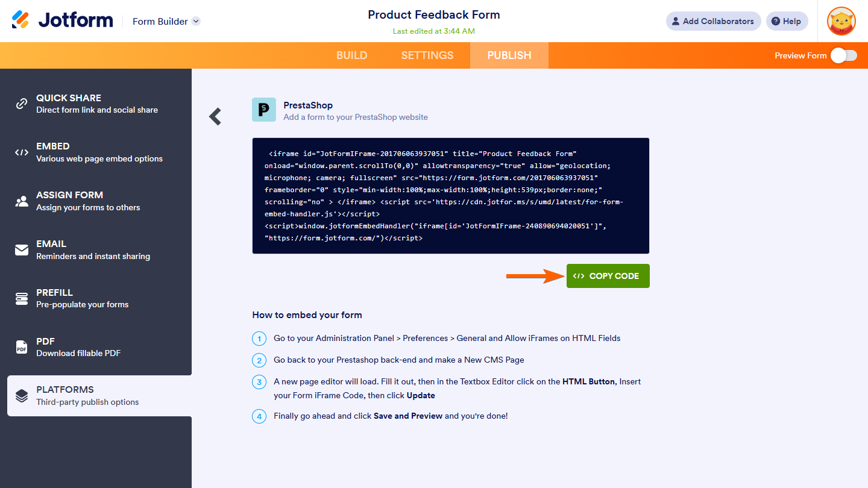868x488 pixels.
Task: Select the Prefill icon in sidebar
Action: click(22, 298)
